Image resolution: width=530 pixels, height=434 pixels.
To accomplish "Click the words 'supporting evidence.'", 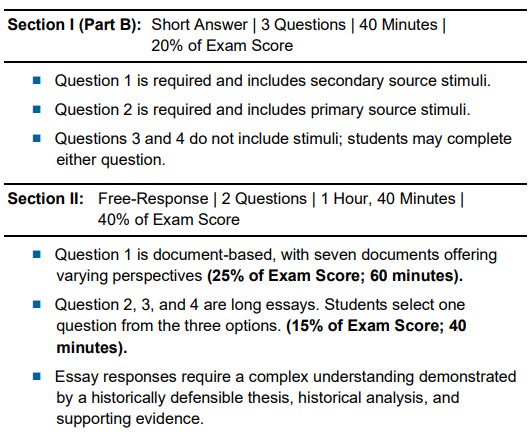I will [x=130, y=419].
